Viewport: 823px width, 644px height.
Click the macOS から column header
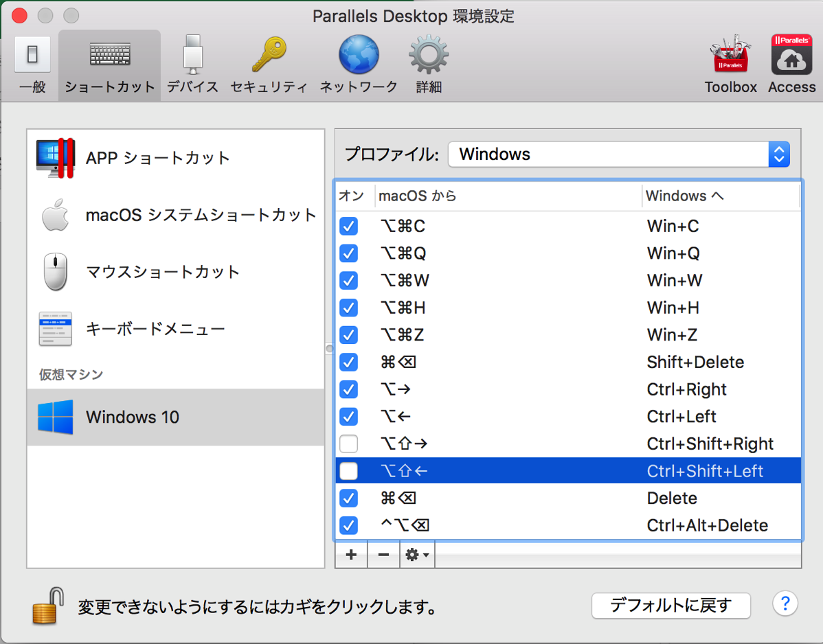508,196
